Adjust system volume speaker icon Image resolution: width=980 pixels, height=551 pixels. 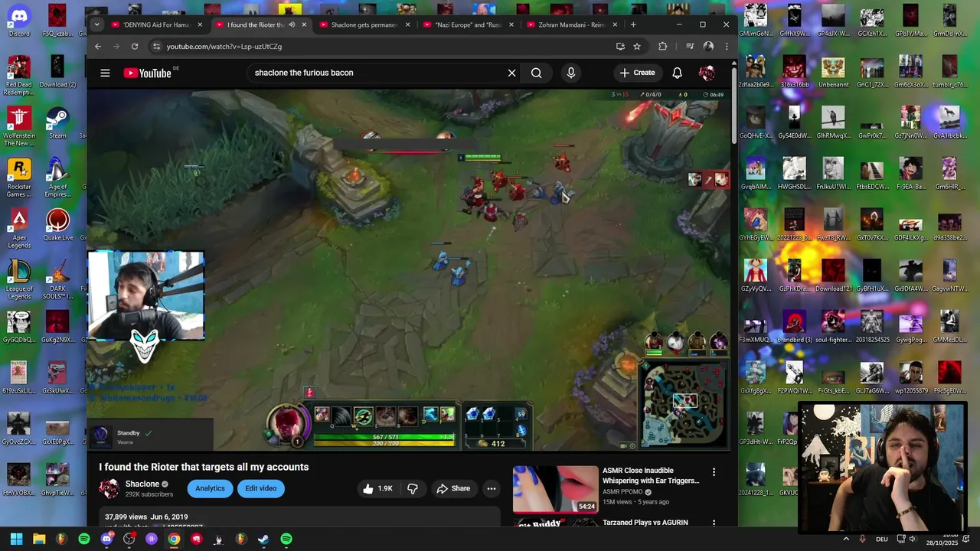point(912,539)
